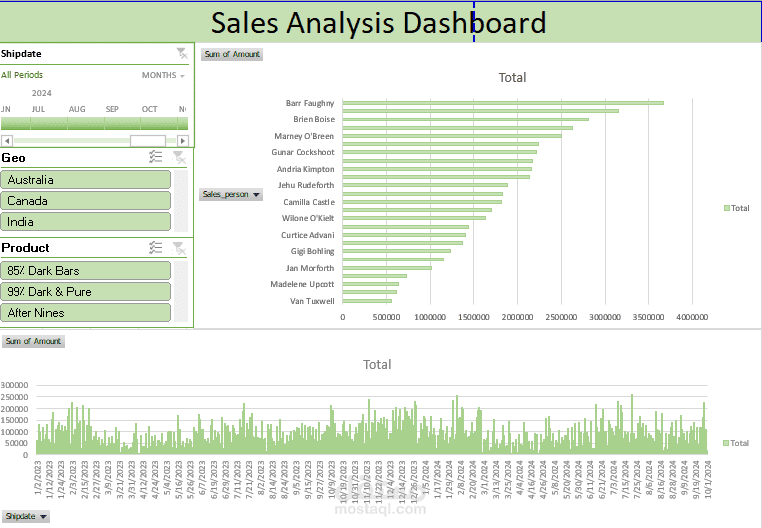This screenshot has width=762, height=528.
Task: Select Canada in Geo slicer
Action: 86,201
